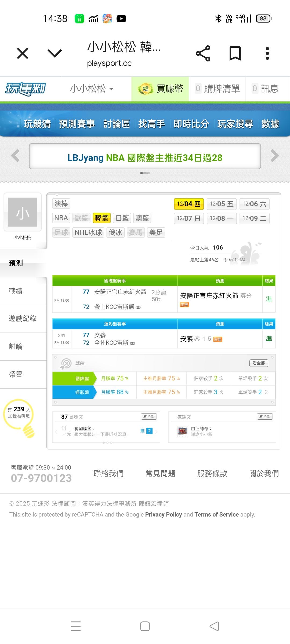Viewport: 290px width, 644px height.
Task: Tap the 玩運彩 site logo
Action: click(26, 89)
